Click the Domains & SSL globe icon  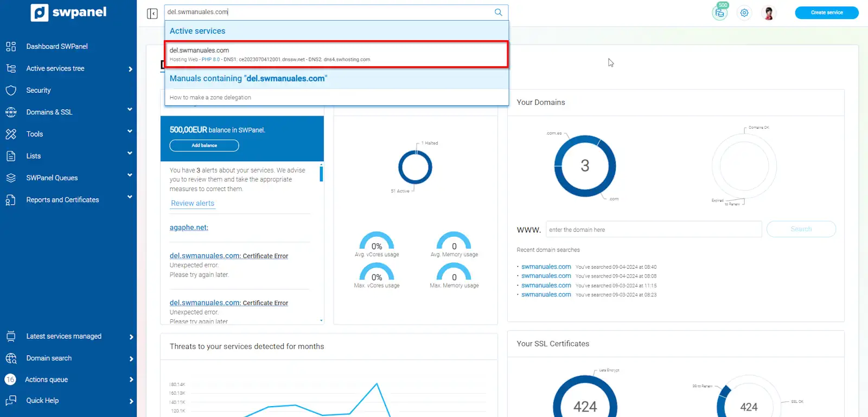(11, 112)
